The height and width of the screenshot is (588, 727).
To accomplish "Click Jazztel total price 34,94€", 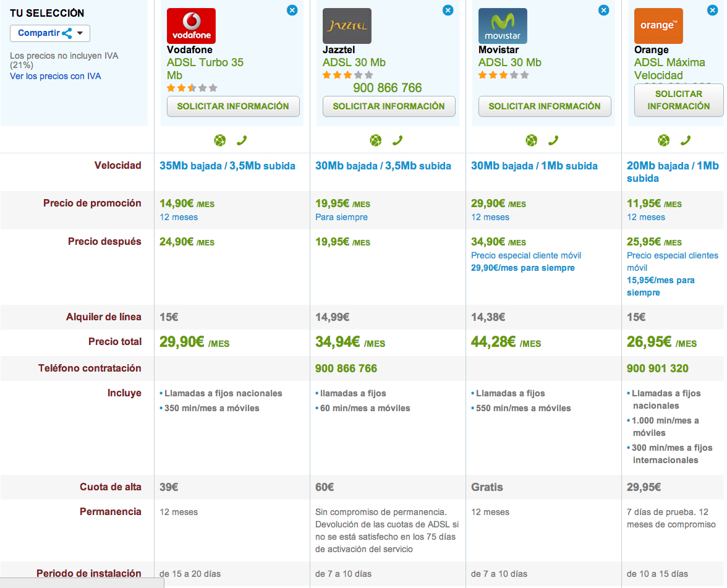I will point(350,343).
